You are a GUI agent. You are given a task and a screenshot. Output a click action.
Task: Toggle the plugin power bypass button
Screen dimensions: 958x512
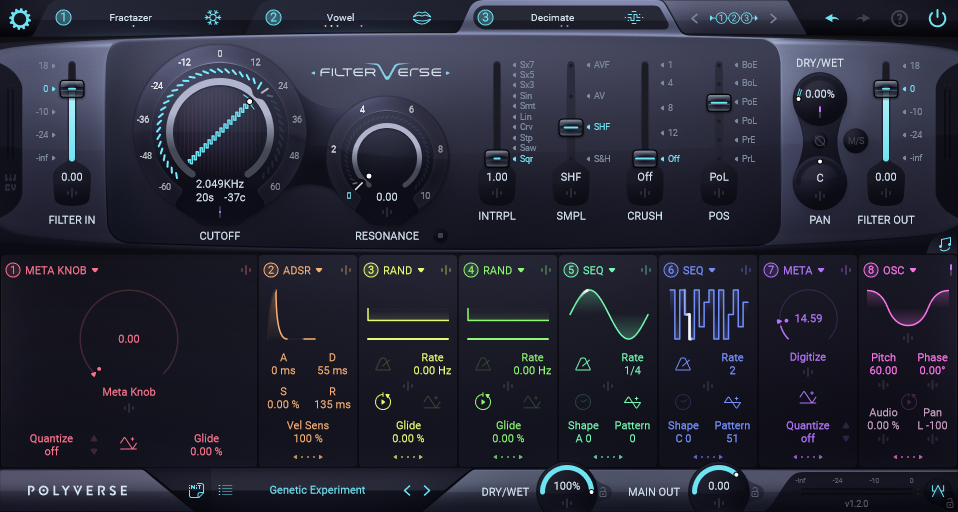point(937,18)
